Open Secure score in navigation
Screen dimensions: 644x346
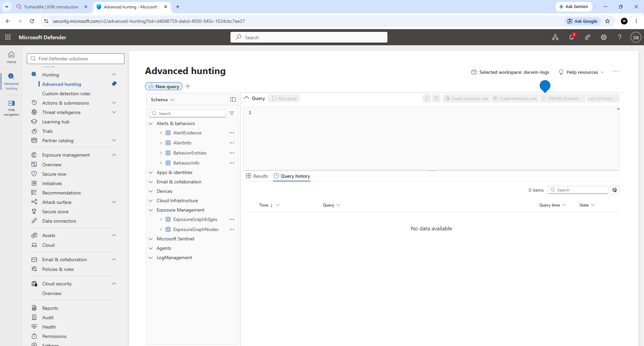tap(55, 212)
